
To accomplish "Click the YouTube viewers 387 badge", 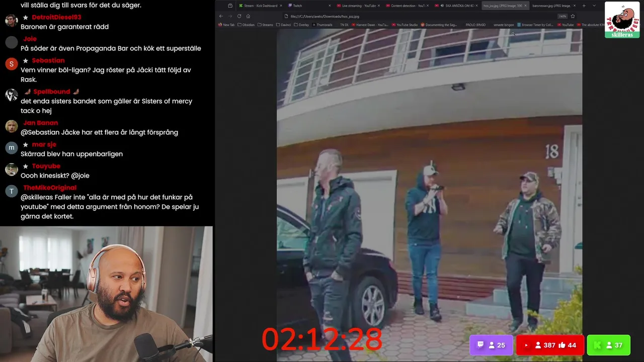I will coord(550,345).
